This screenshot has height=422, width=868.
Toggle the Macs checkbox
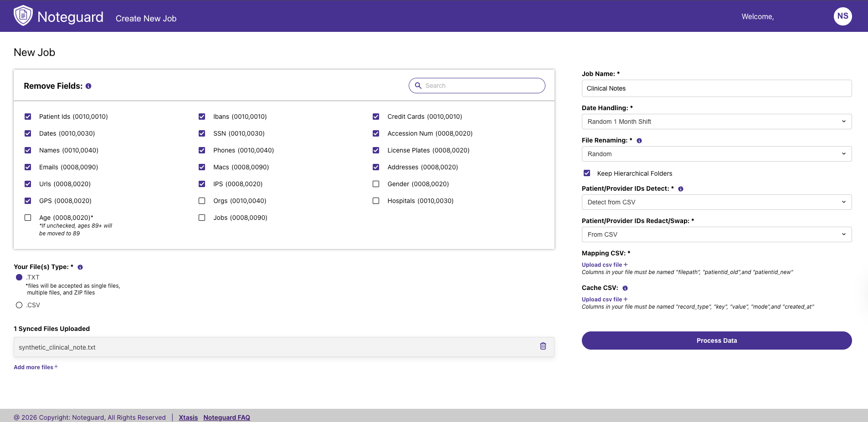202,167
